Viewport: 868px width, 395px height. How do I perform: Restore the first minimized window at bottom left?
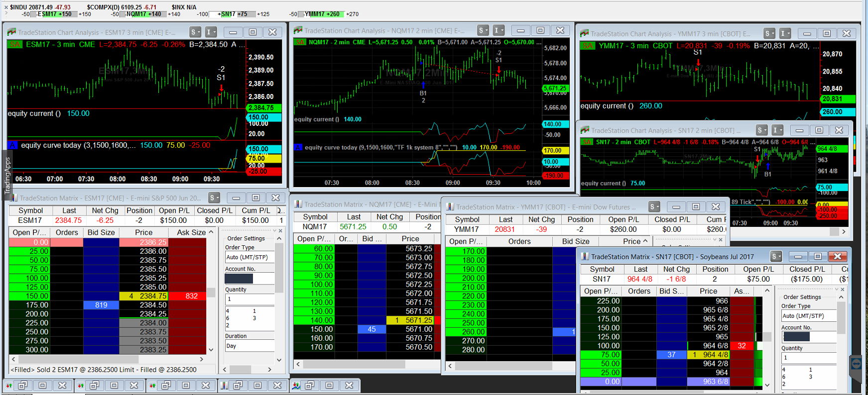23,386
